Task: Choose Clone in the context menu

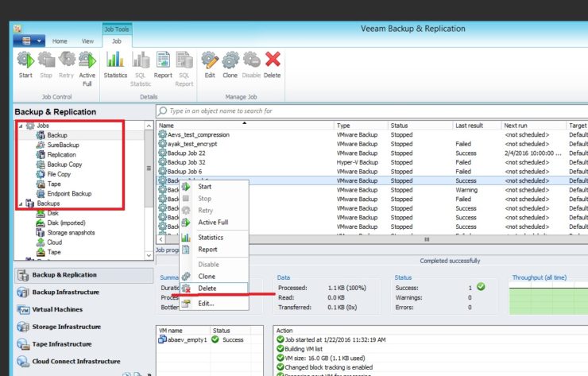Action: pyautogui.click(x=215, y=276)
